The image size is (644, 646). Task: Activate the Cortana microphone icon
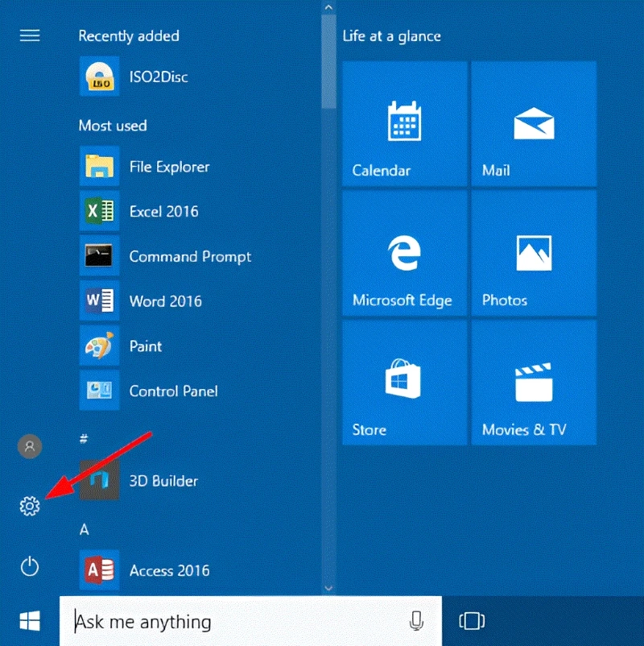pyautogui.click(x=416, y=621)
